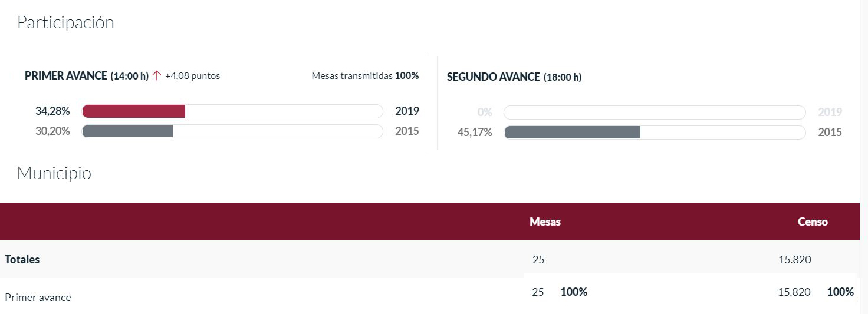
Task: Click the 100% Mesas value in Primer avance
Action: pos(574,292)
